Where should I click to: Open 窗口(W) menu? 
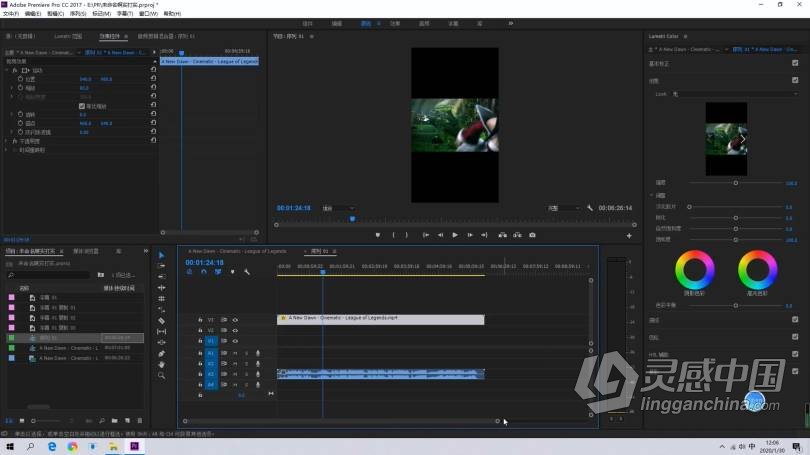point(148,13)
